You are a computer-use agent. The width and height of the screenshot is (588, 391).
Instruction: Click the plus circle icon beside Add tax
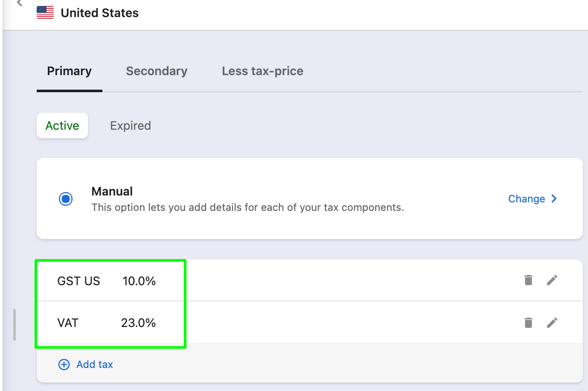64,365
